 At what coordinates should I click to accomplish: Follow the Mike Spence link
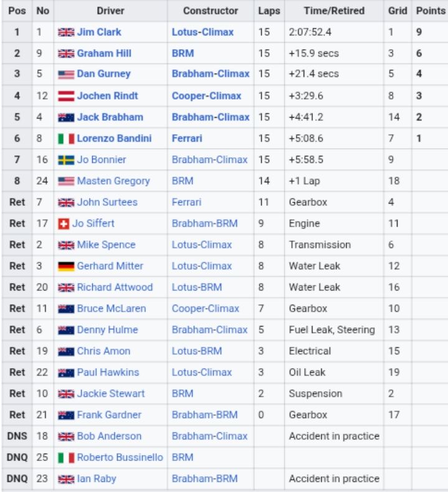pyautogui.click(x=106, y=244)
